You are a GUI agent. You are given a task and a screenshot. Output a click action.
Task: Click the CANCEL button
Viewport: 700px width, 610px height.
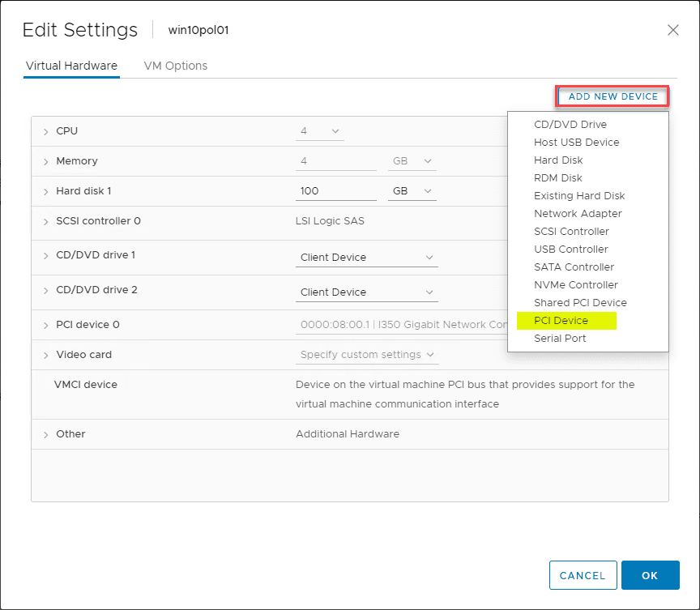tap(583, 575)
